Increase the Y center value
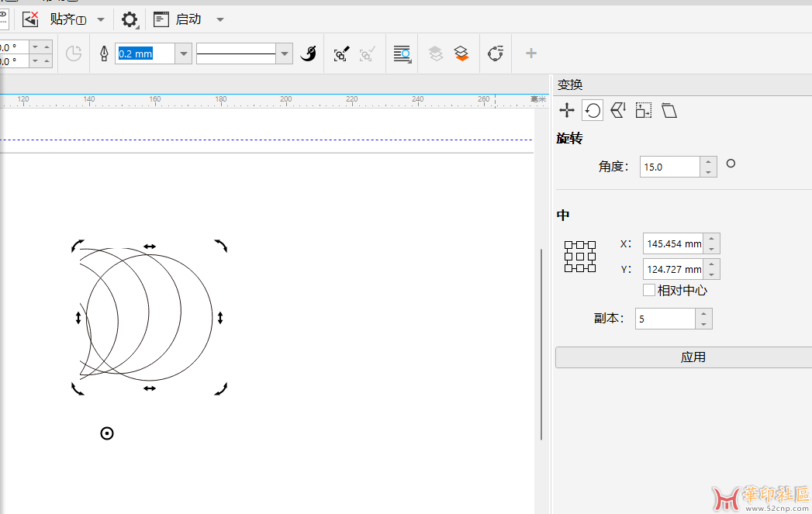Image resolution: width=812 pixels, height=514 pixels. coord(711,264)
